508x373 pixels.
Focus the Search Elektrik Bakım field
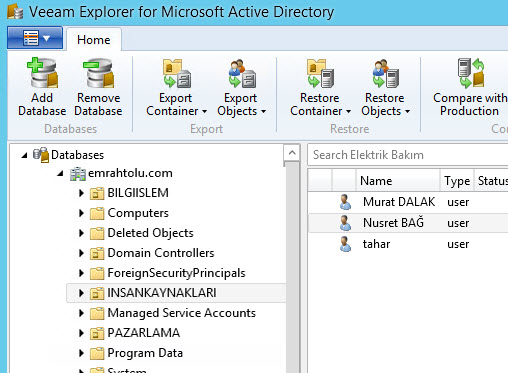coord(408,155)
